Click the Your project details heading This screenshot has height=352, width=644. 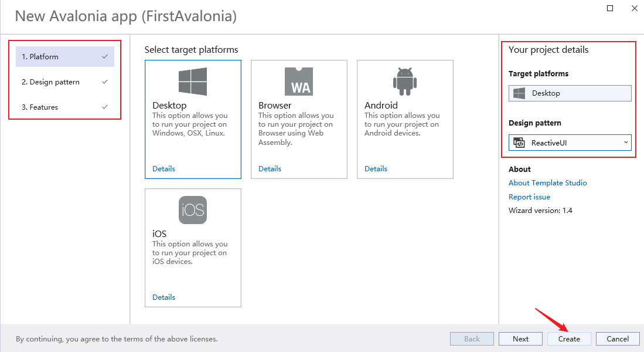coord(548,50)
